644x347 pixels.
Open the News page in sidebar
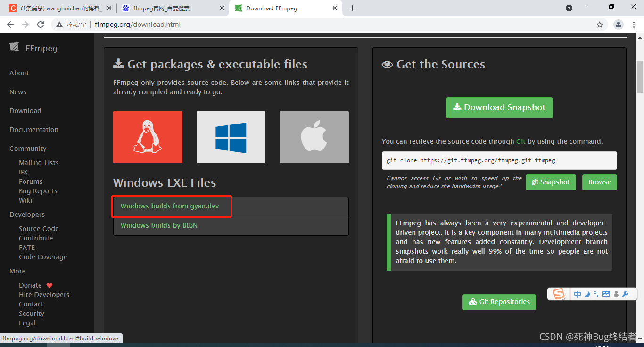[x=18, y=92]
